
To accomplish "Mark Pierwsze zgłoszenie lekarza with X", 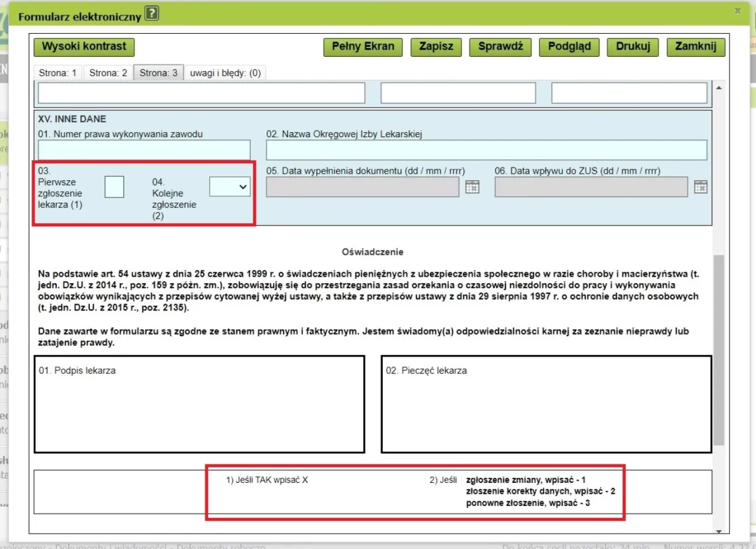I will tap(114, 186).
